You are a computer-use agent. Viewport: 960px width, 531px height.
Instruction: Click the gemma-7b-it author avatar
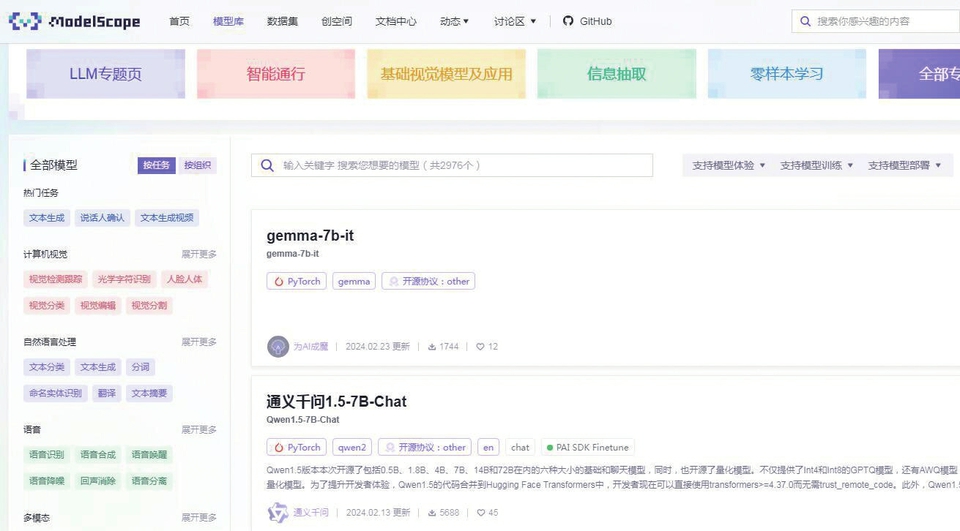pyautogui.click(x=278, y=347)
